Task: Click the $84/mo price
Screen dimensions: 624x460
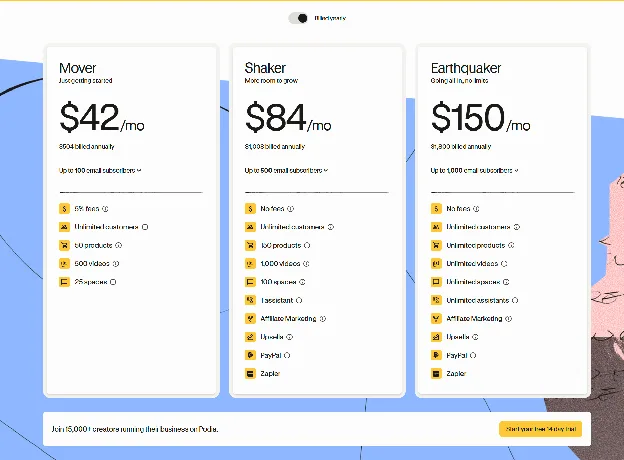Action: [x=288, y=117]
